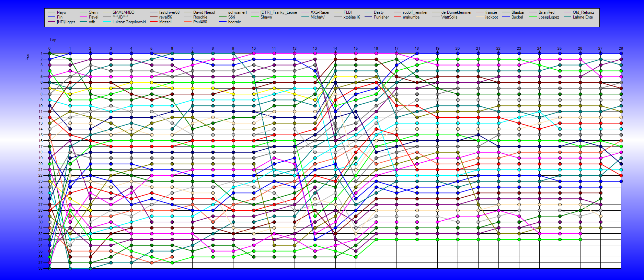Screen dimensions: 644x280
Task: Select WattSolls in the legend
Action: (449, 17)
